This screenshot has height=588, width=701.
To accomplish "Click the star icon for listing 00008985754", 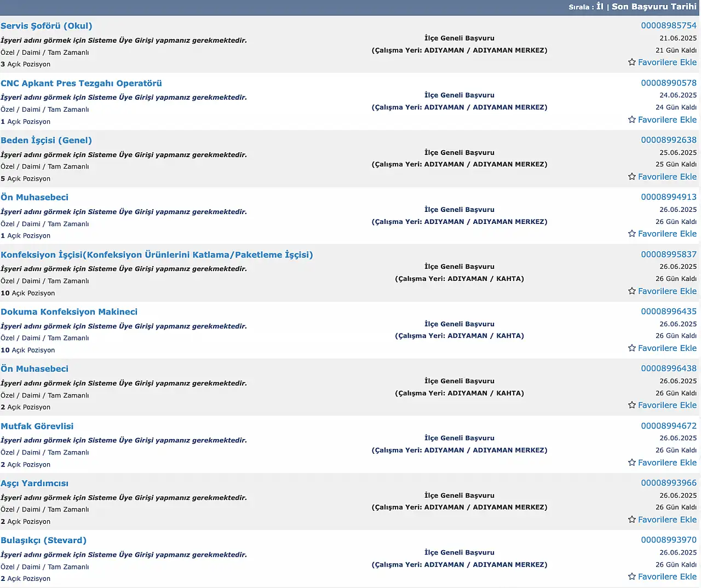I will [x=632, y=62].
